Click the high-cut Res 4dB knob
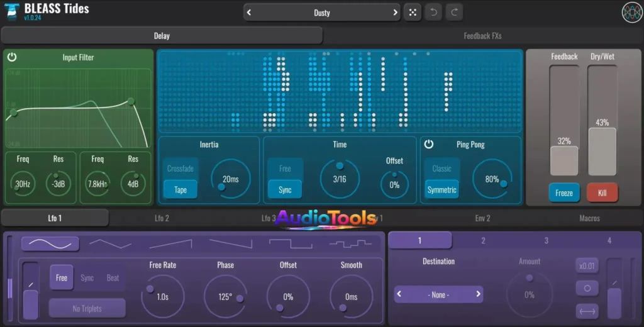This screenshot has width=644, height=327. click(133, 184)
